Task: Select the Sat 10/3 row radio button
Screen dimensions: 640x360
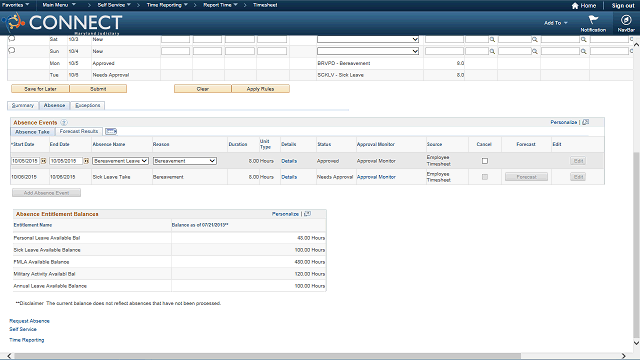Action: pyautogui.click(x=12, y=39)
